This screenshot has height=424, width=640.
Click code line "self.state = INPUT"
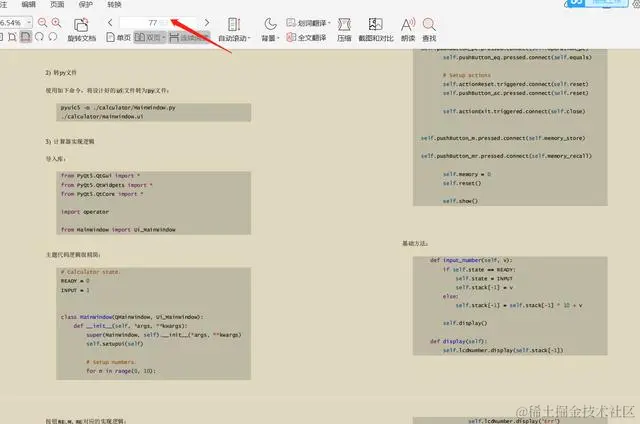(x=484, y=279)
